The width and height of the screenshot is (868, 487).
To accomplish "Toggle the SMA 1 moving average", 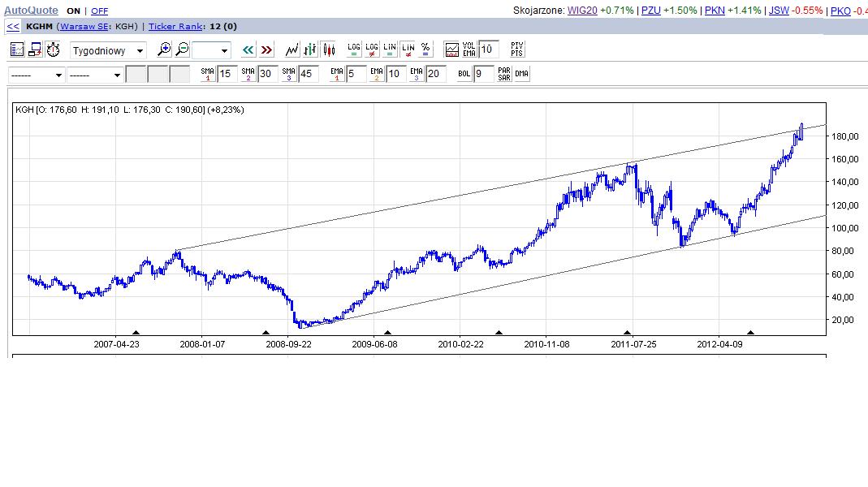I will pyautogui.click(x=208, y=74).
